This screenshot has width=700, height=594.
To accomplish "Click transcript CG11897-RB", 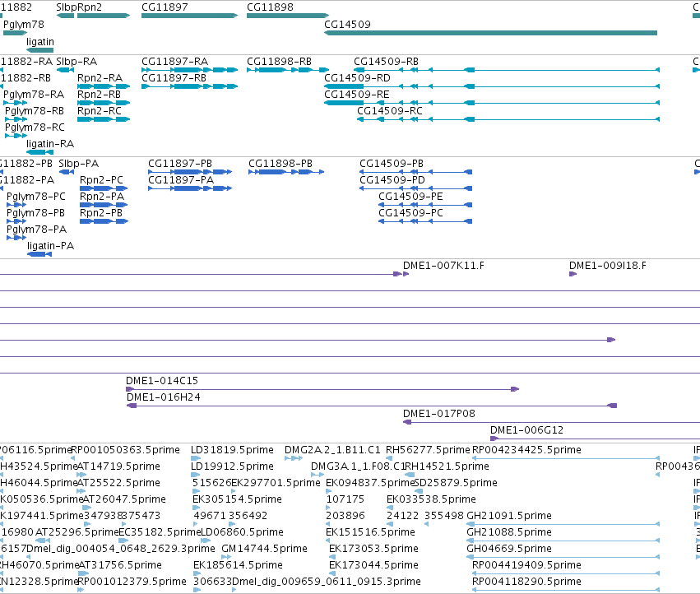I will pyautogui.click(x=174, y=77).
